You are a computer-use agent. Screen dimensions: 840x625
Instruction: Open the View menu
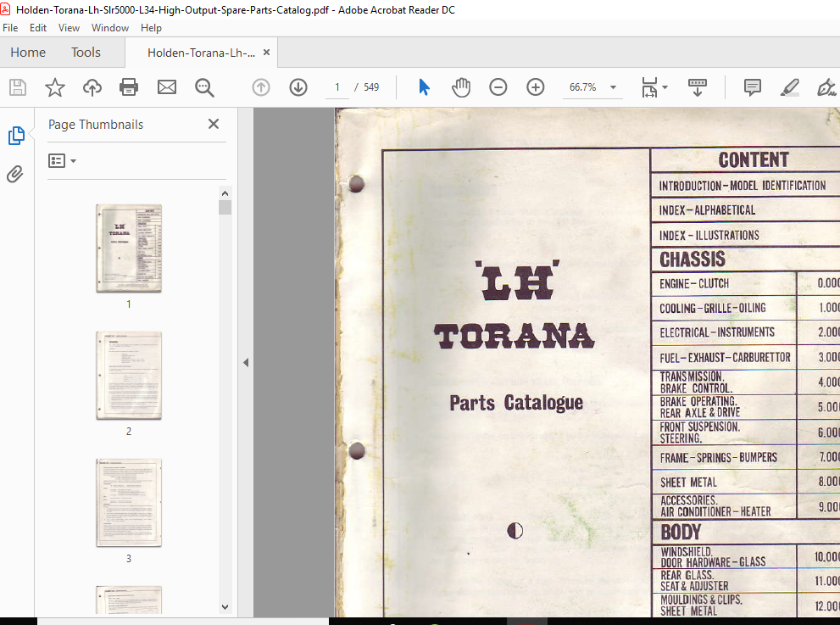click(70, 28)
